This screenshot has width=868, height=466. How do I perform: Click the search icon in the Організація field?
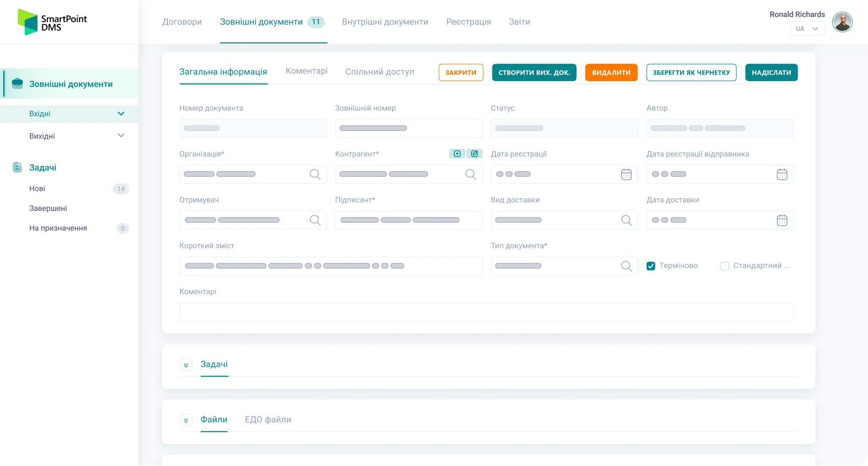pos(315,174)
